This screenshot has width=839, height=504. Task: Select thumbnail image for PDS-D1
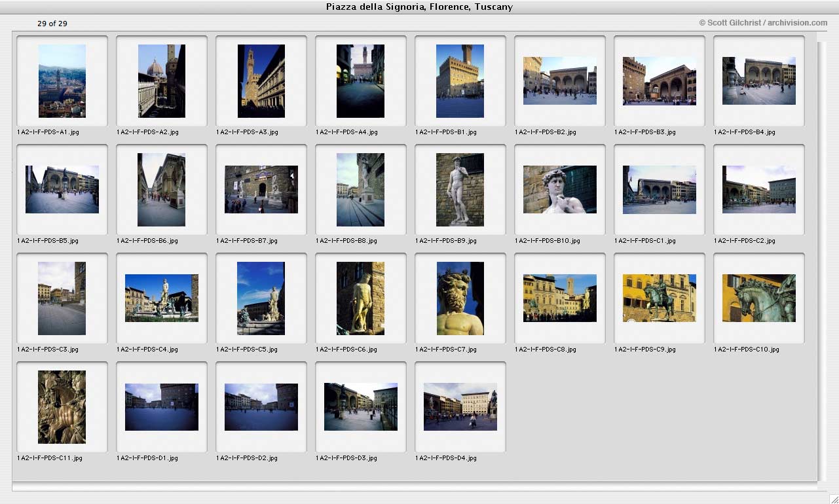pos(162,406)
